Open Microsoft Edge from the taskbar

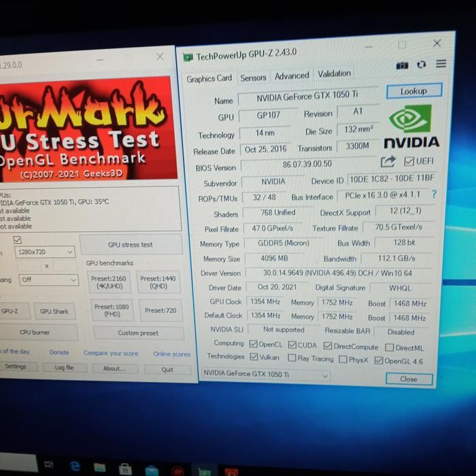[75, 466]
